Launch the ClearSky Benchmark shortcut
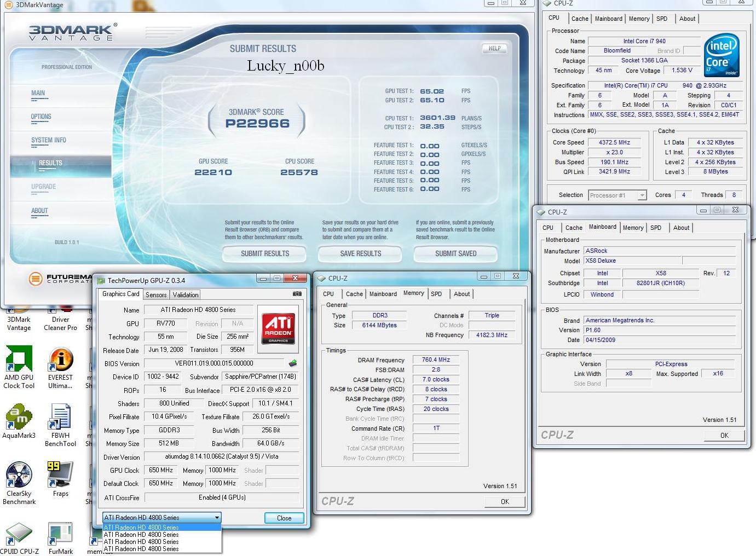 click(x=19, y=483)
